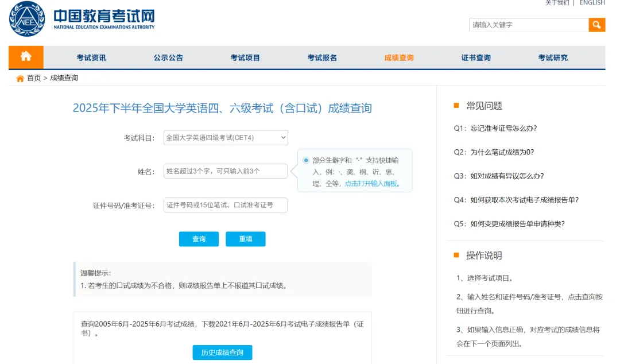Image resolution: width=620 pixels, height=364 pixels.
Task: Open the 考试科目 dropdown
Action: point(226,138)
